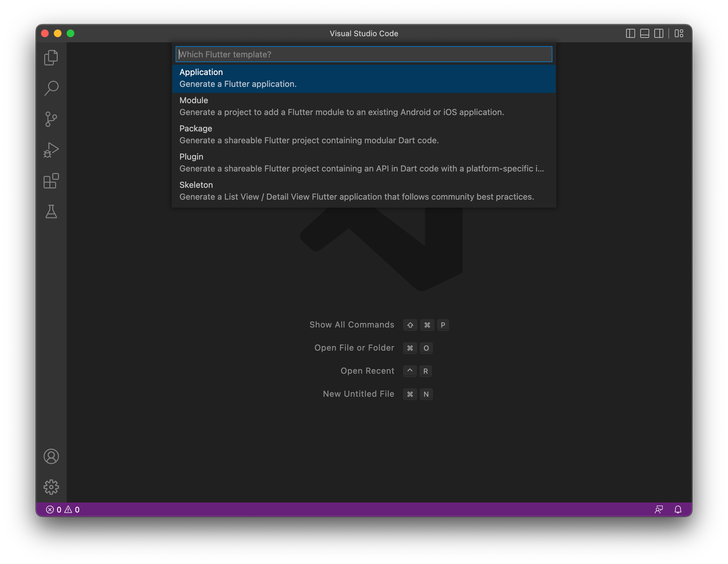This screenshot has width=728, height=564.
Task: Open the Extensions marketplace icon
Action: pos(51,180)
